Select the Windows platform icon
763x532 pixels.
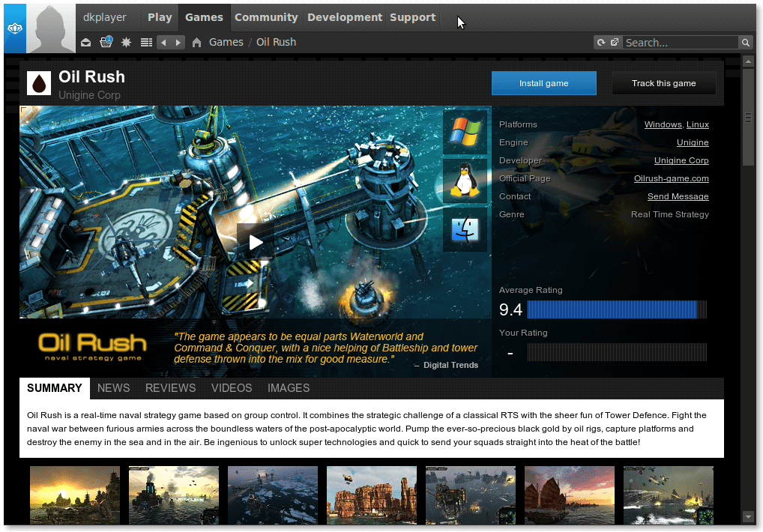click(x=465, y=132)
